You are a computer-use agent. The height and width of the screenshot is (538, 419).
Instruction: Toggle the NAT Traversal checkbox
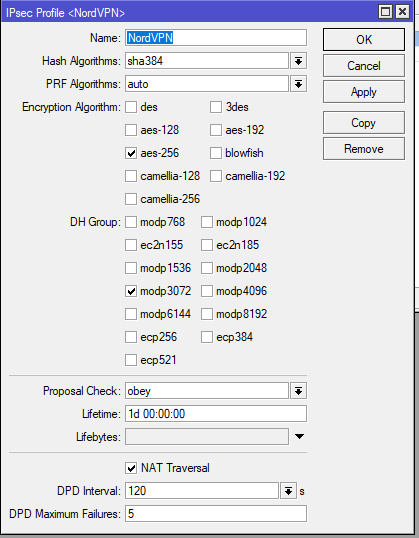point(131,468)
